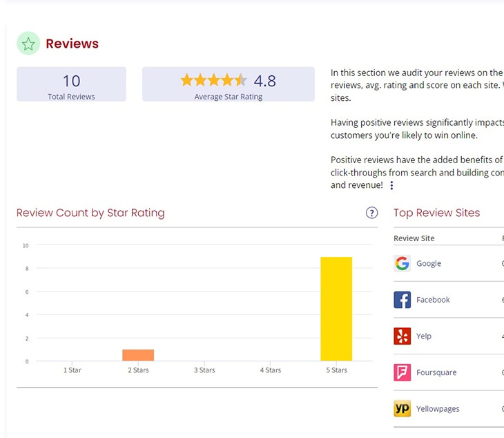Click the Reviews section heading
The image size is (504, 438).
72,44
